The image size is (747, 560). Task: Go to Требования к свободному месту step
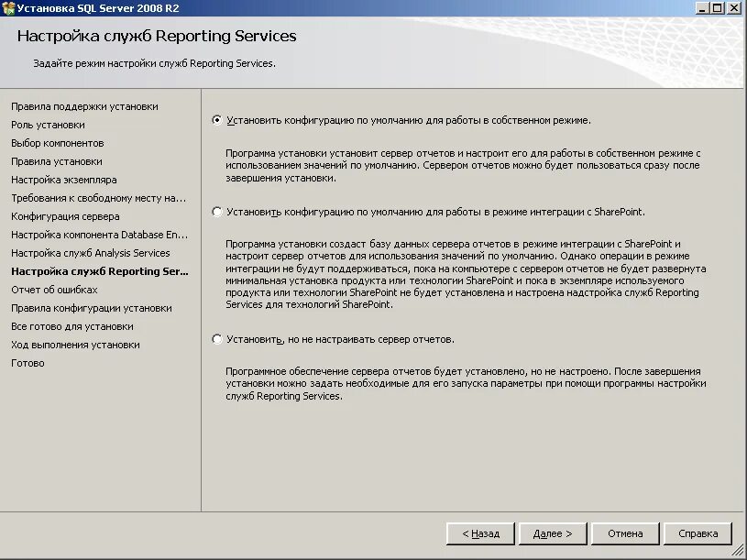click(99, 198)
